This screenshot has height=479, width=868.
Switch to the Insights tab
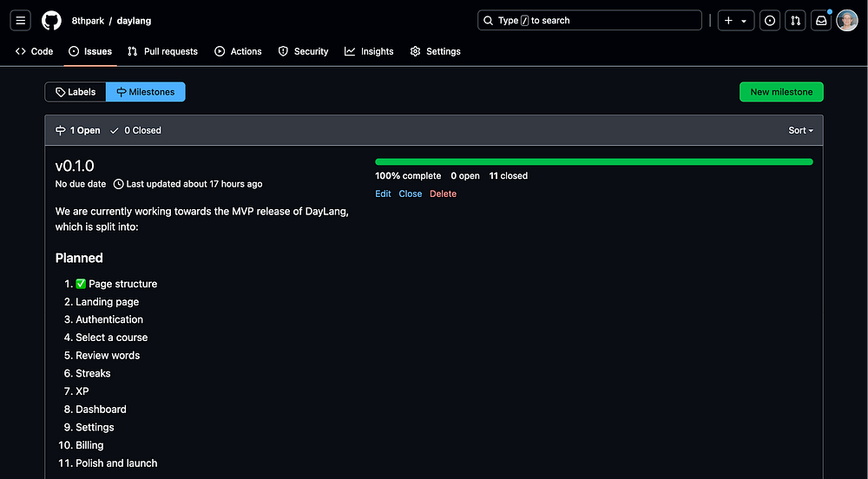point(369,51)
